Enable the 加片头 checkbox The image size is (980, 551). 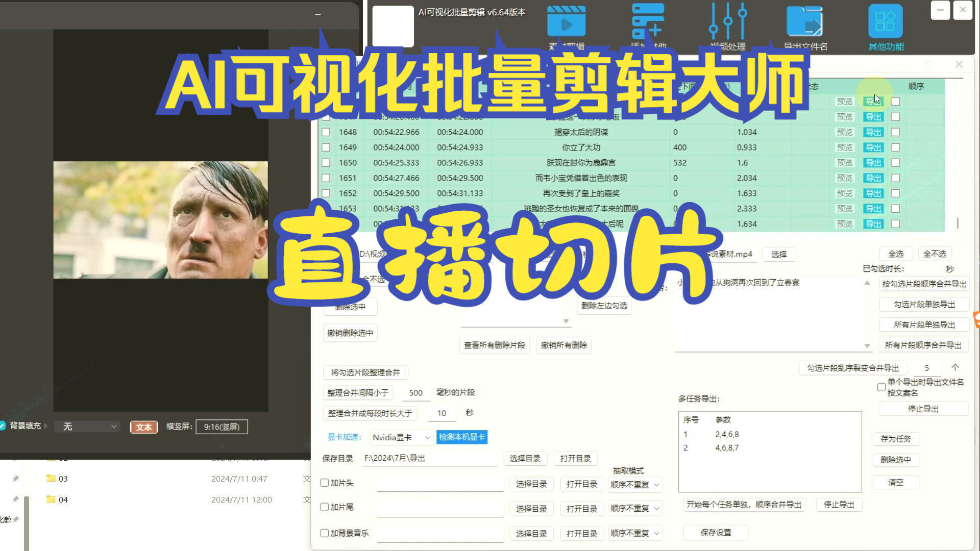pos(324,483)
